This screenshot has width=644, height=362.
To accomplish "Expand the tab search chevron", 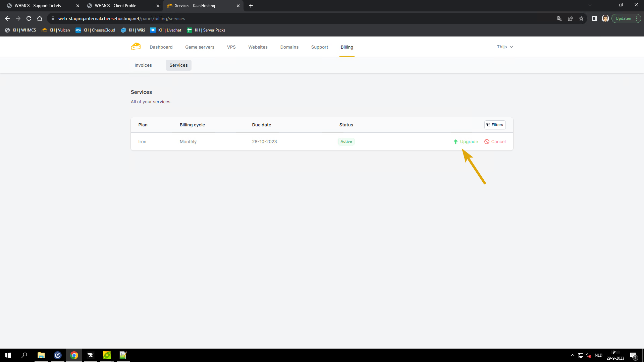I will tap(590, 5).
